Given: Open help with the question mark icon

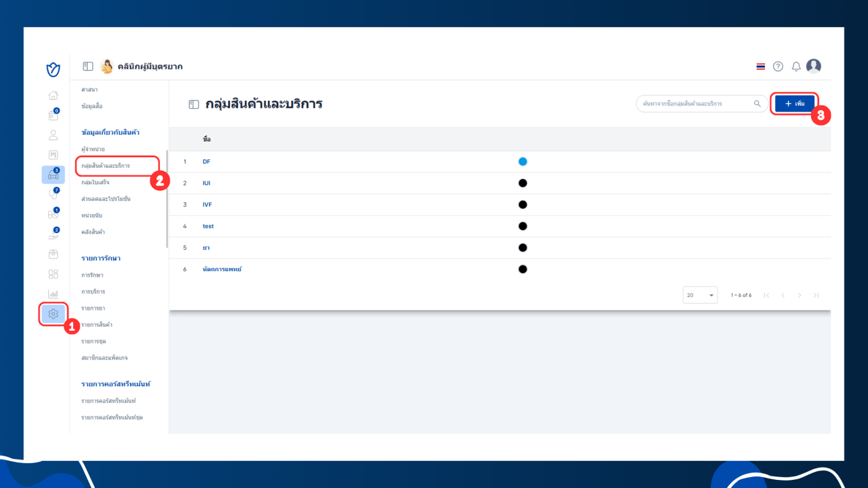Looking at the screenshot, I should click(778, 66).
